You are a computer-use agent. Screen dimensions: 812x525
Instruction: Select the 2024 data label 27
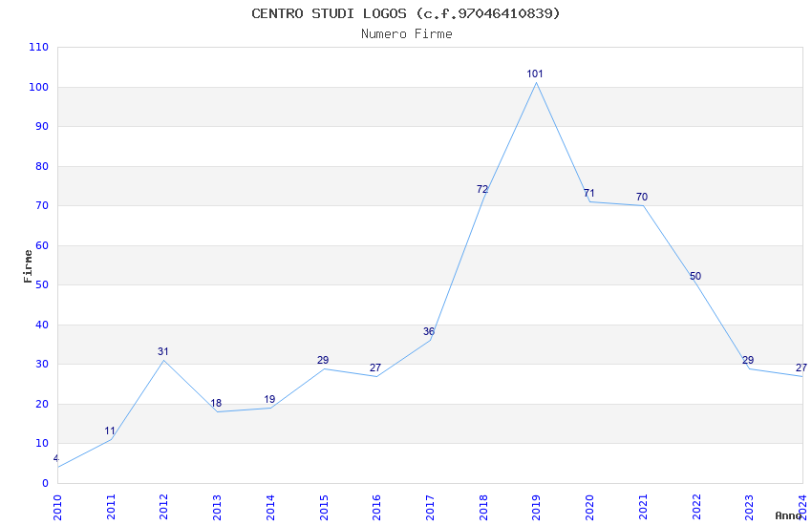[x=801, y=367]
